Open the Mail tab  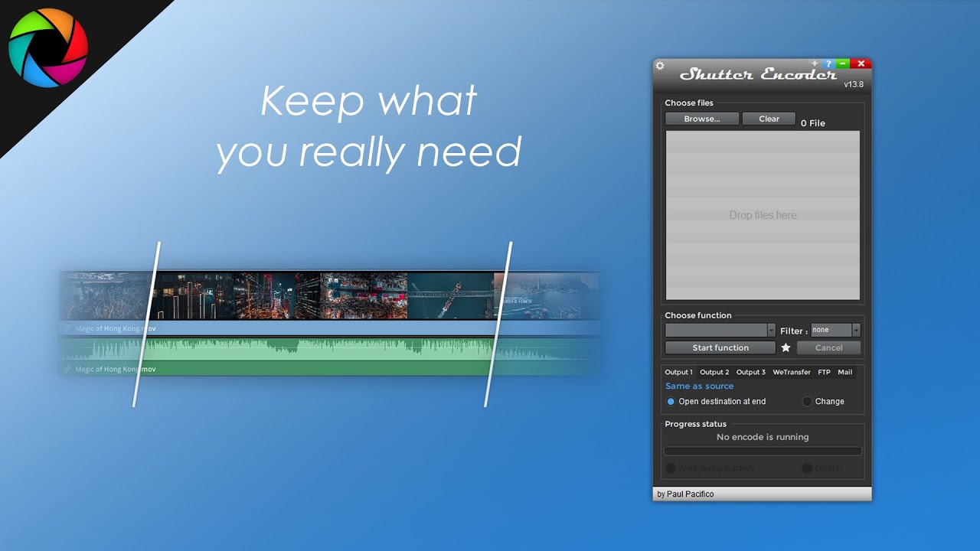pos(844,372)
